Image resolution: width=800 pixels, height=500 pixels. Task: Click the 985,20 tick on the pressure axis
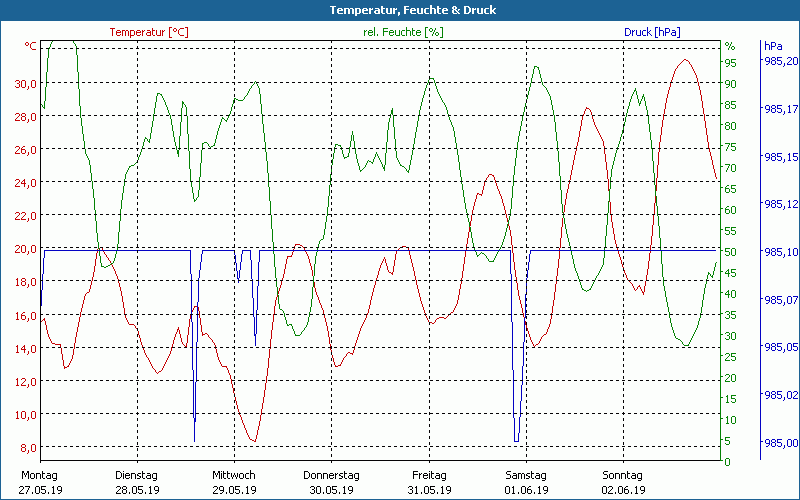click(x=781, y=62)
